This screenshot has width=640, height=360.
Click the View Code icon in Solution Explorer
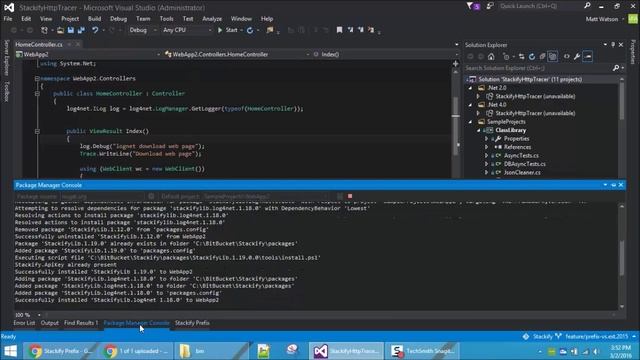tap(567, 57)
